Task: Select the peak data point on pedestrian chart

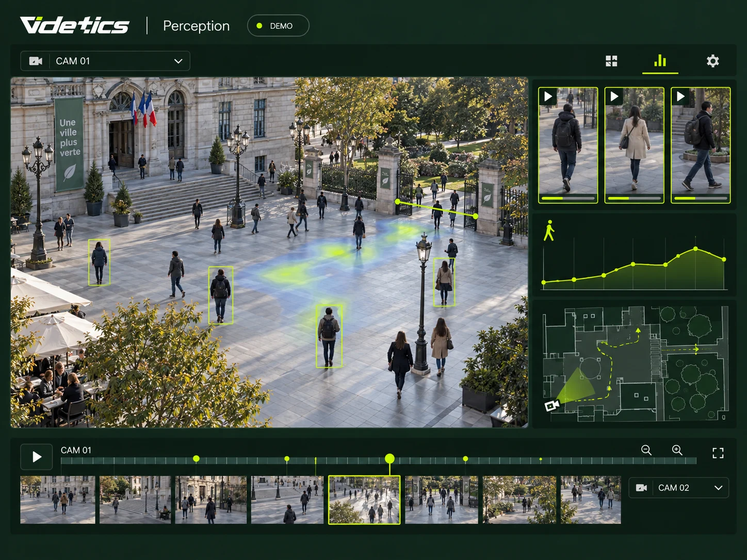Action: tap(695, 249)
